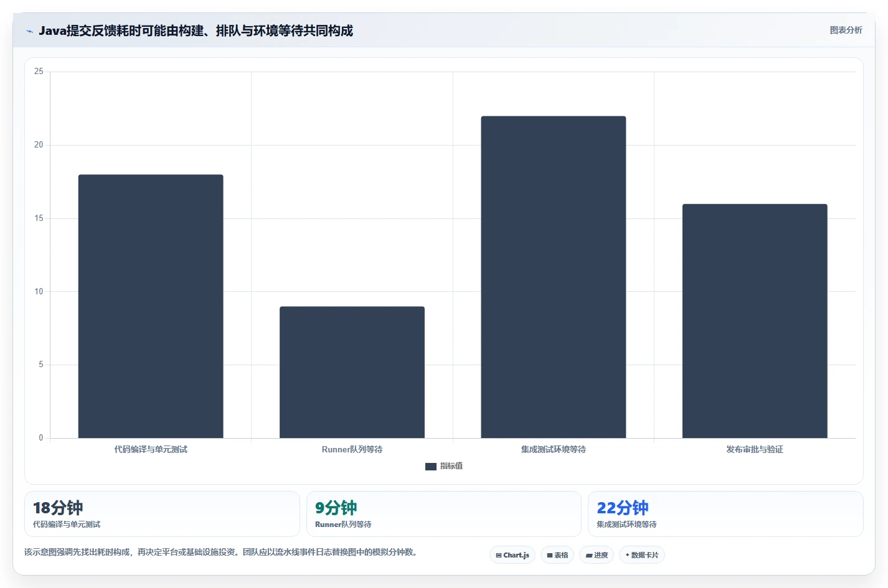Click the 22分钟 stat card
The height and width of the screenshot is (588, 888).
point(725,514)
